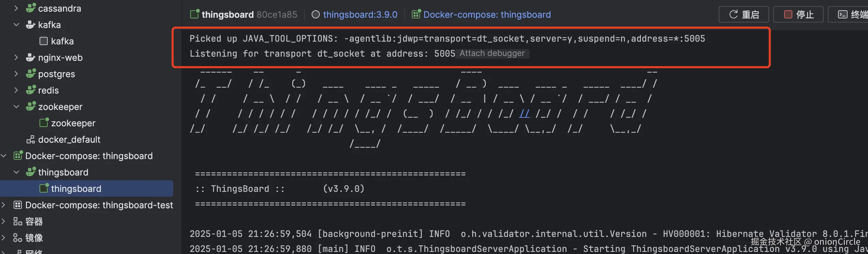Click the kafka service whale icon

(x=31, y=24)
